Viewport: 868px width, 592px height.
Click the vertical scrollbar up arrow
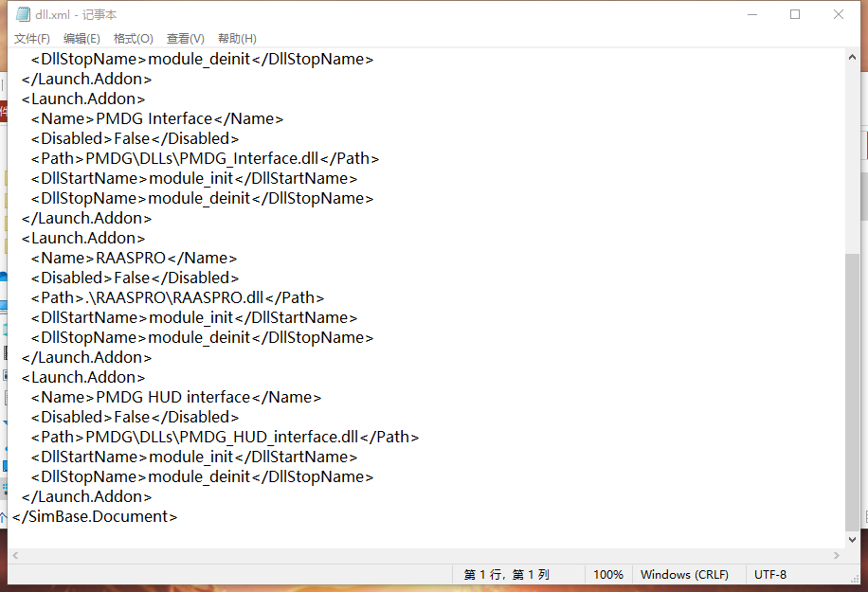point(851,58)
